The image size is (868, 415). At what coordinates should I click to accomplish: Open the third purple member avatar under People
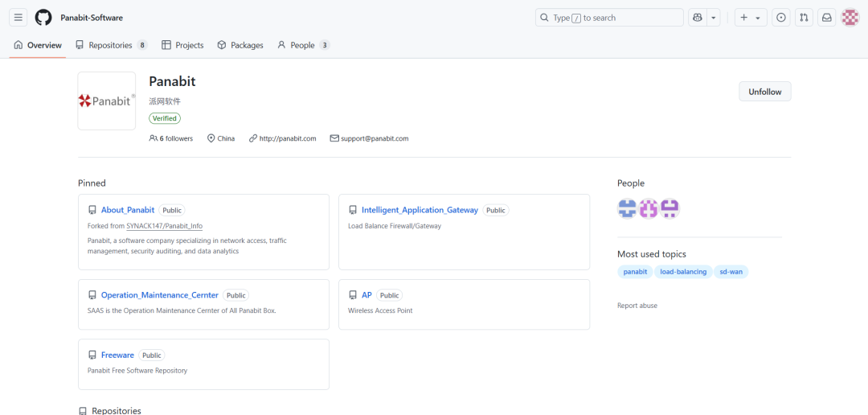[x=669, y=208]
